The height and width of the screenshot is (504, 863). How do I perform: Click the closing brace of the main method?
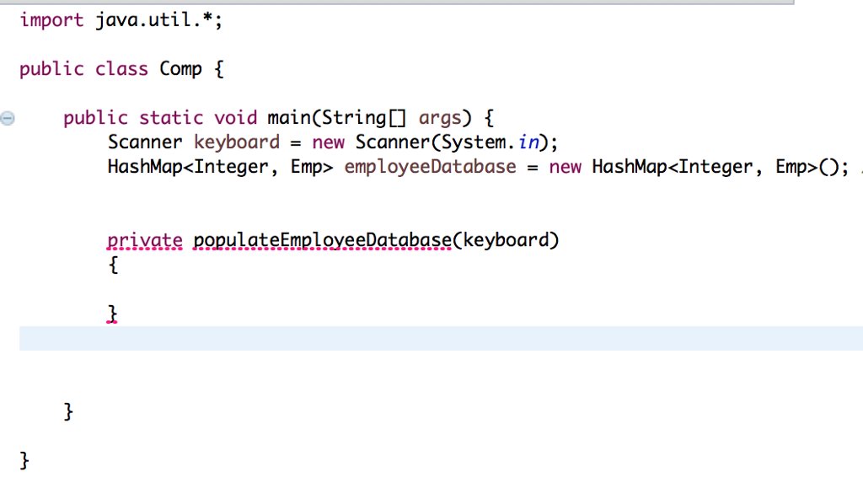click(x=68, y=411)
